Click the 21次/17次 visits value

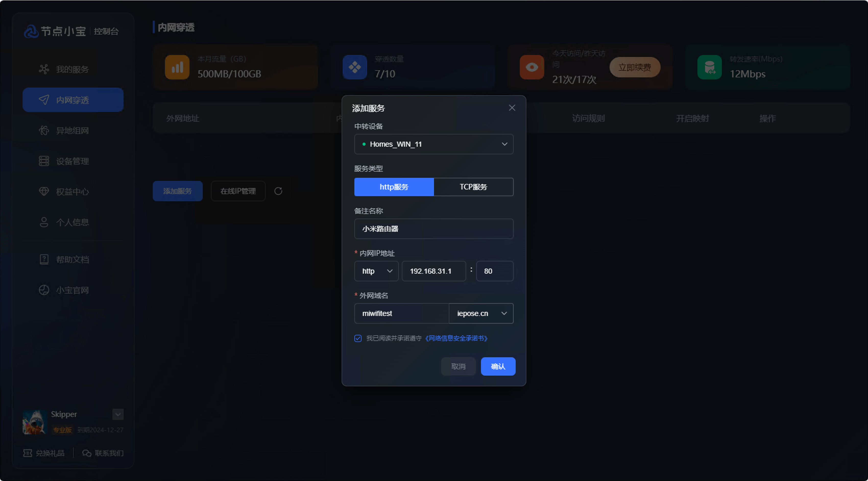coord(574,80)
